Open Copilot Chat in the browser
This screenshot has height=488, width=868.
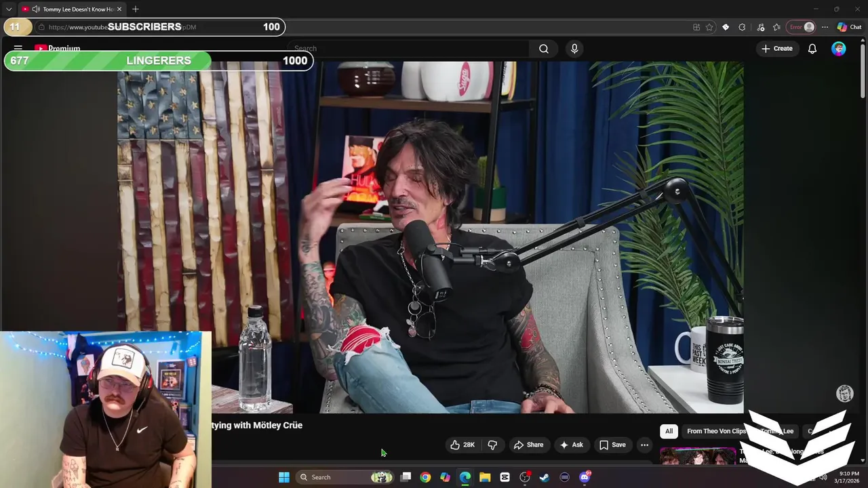[x=849, y=27]
